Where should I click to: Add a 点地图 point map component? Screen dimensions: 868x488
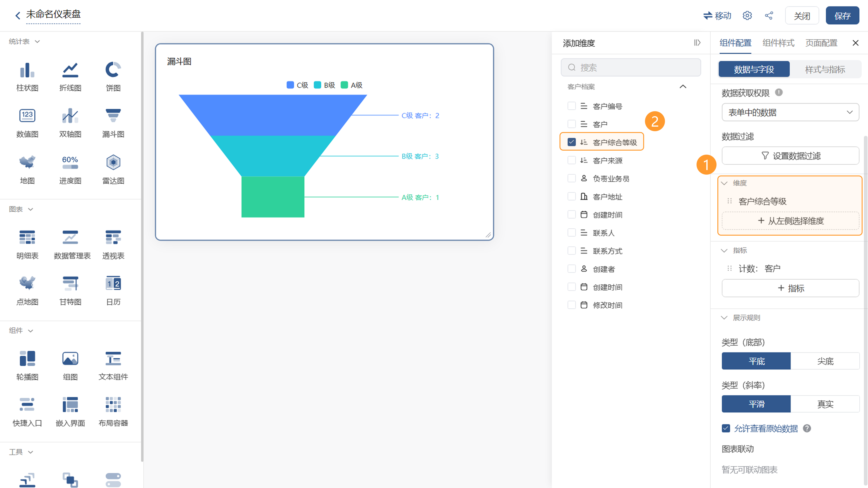27,291
